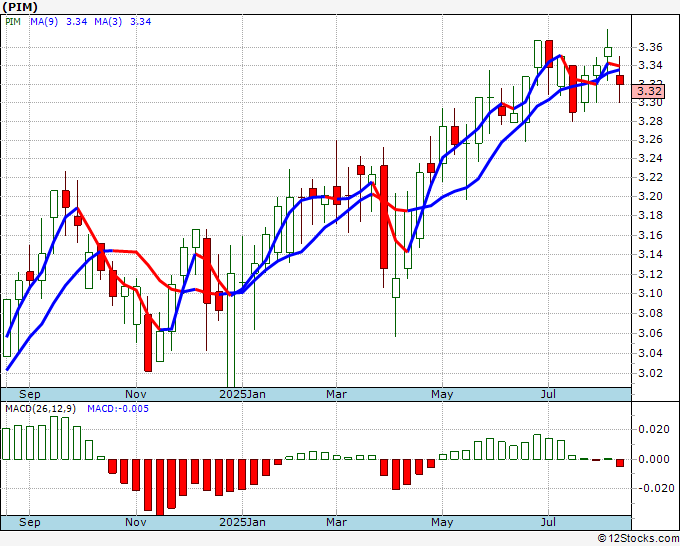Click the MACD(26,12,9) indicator label
This screenshot has width=680, height=546.
pyautogui.click(x=40, y=409)
